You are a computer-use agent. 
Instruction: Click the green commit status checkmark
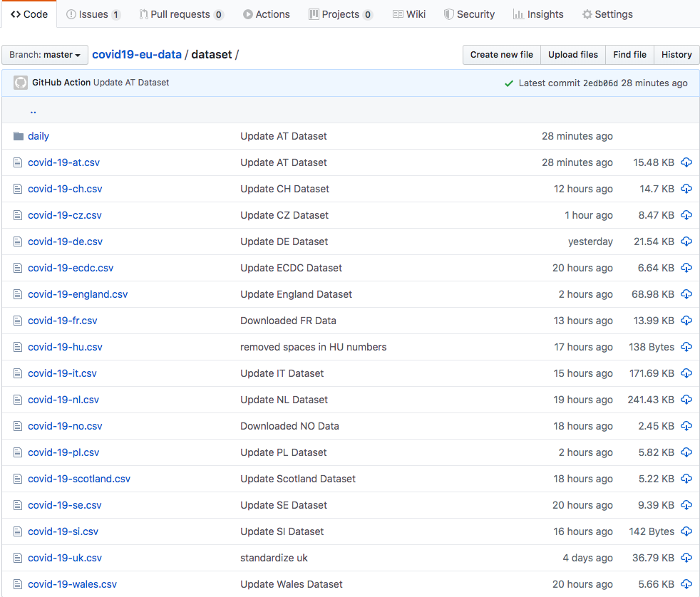pyautogui.click(x=508, y=83)
